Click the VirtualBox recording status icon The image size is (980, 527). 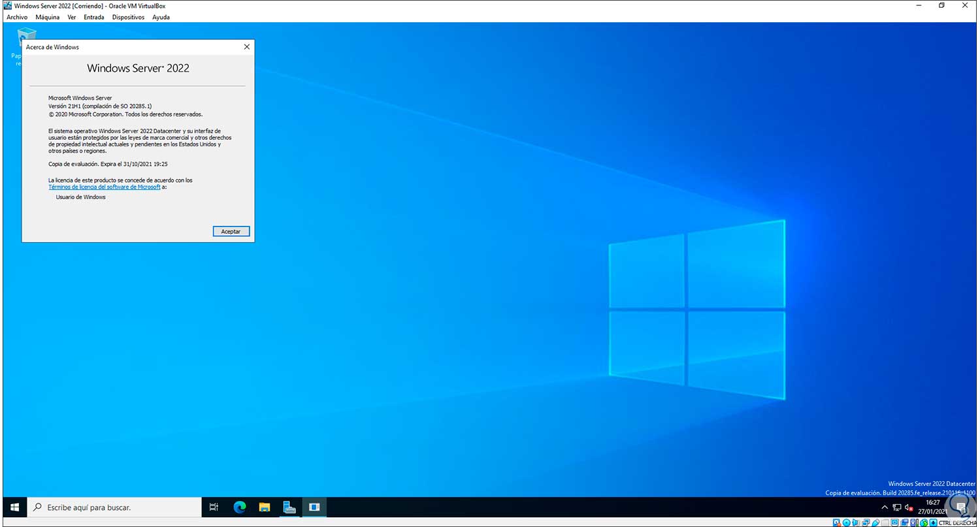(x=905, y=522)
